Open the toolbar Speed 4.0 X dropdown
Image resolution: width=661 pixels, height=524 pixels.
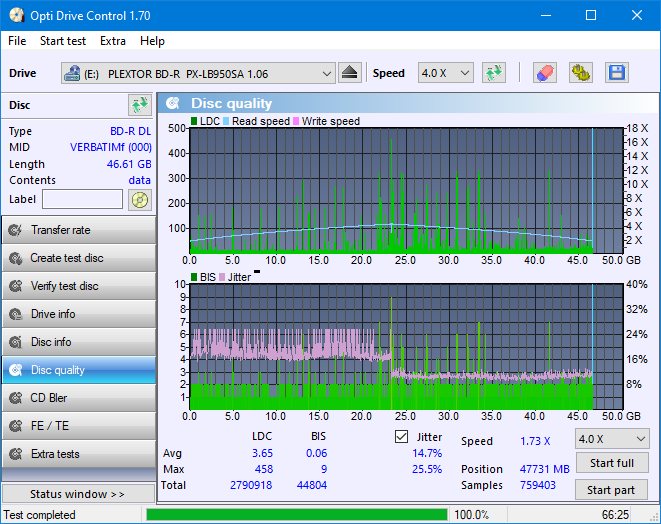(x=446, y=73)
